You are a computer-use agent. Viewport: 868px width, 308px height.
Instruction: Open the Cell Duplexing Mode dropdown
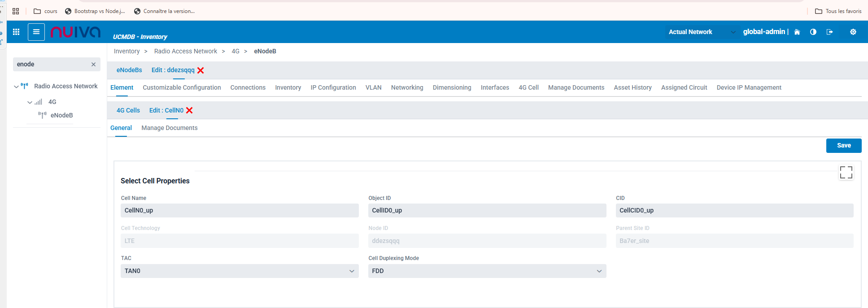coord(487,271)
